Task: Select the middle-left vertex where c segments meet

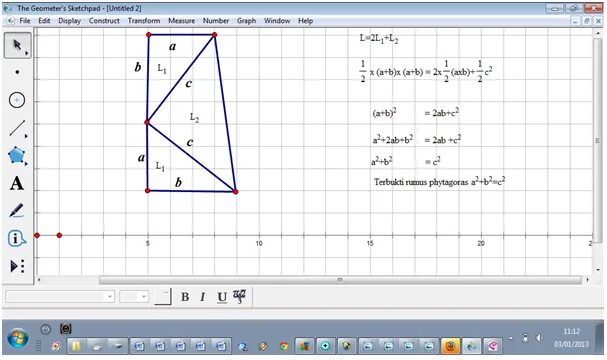Action: click(147, 122)
